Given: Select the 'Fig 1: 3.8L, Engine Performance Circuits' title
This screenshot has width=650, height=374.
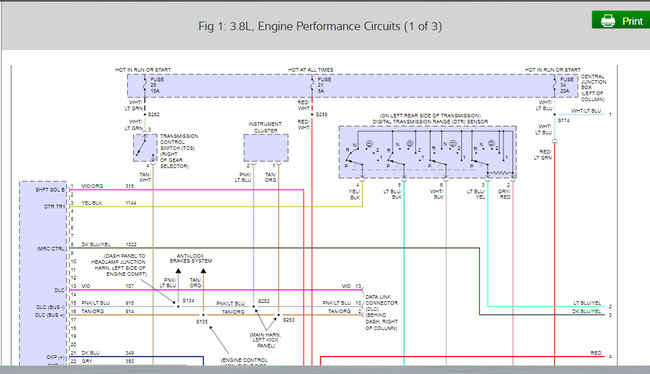Looking at the screenshot, I should (x=320, y=26).
